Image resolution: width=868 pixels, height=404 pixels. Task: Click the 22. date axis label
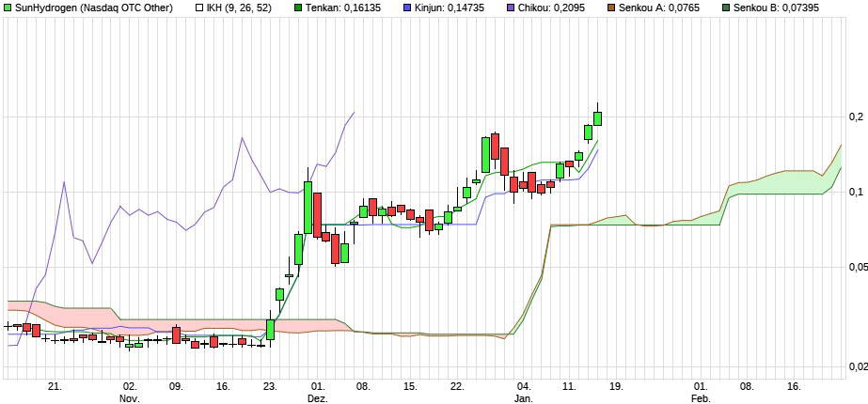[x=457, y=387]
